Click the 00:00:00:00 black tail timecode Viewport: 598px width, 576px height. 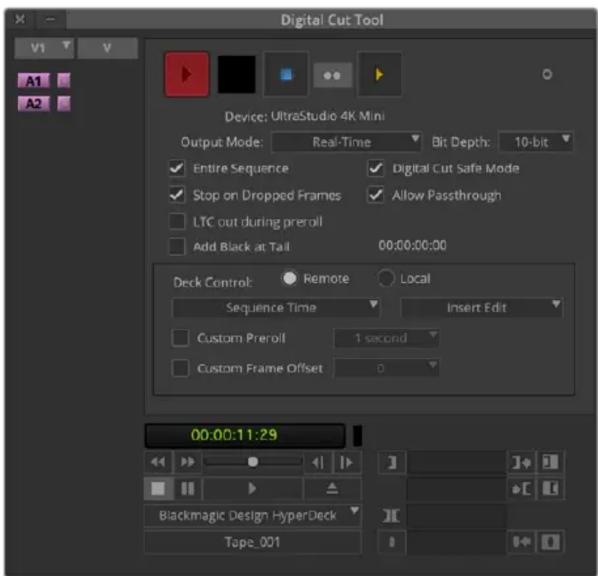[412, 245]
